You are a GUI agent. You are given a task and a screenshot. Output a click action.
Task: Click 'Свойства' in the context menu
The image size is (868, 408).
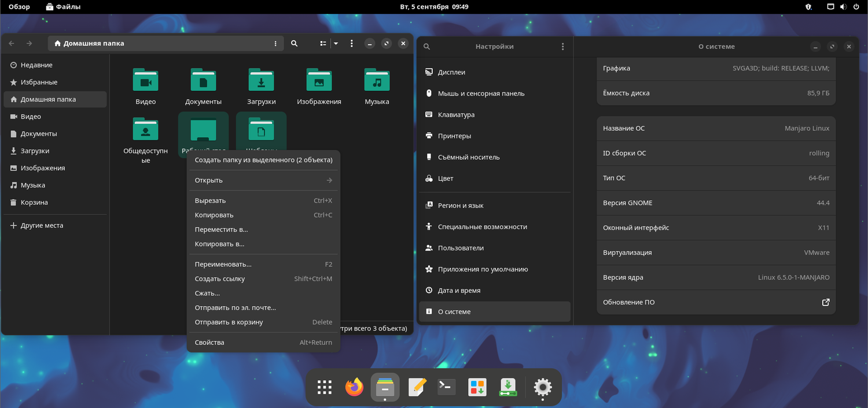click(209, 342)
